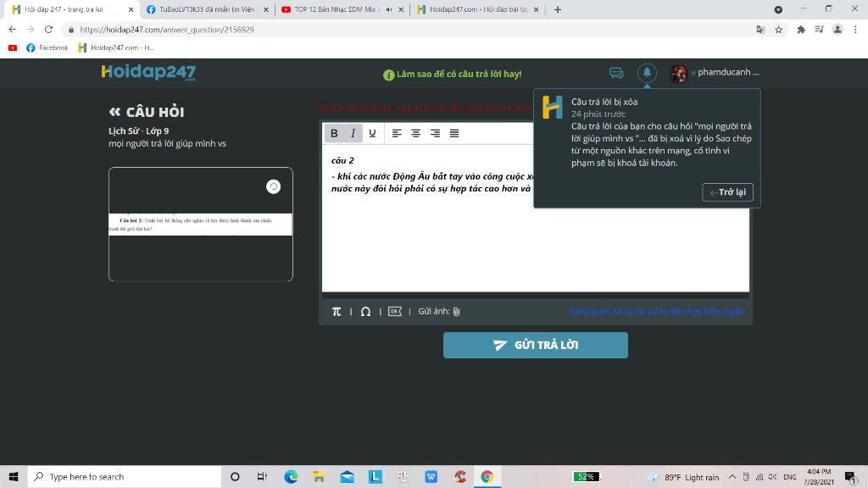Viewport: 868px width, 488px height.
Task: Open File Explorer from the taskbar
Action: click(319, 476)
